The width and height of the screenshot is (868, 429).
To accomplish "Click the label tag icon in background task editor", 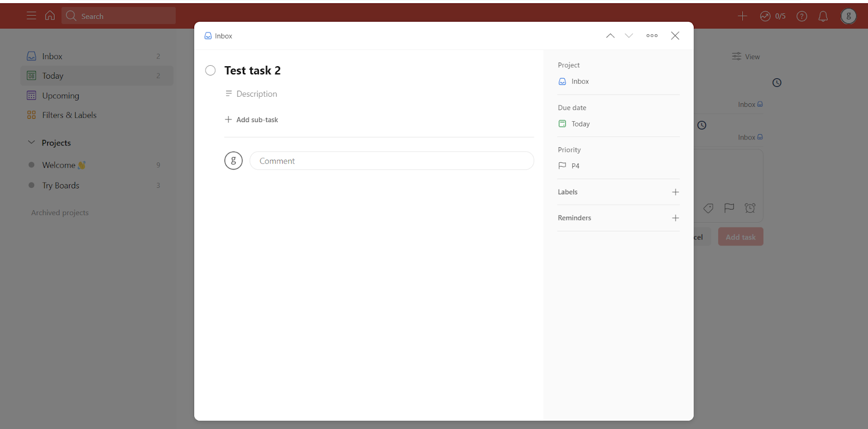I will click(709, 208).
